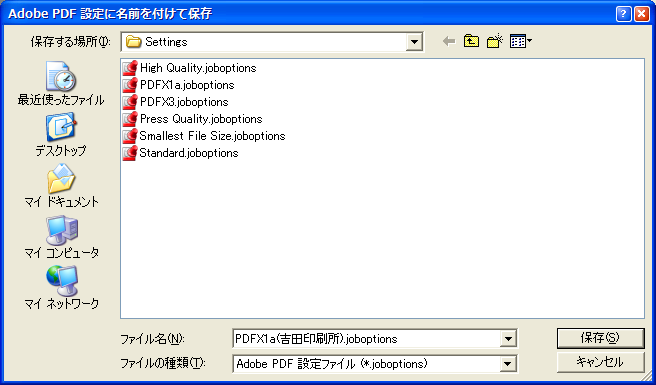The image size is (656, 385).
Task: Open マイ コンピュータ in the places bar
Action: [x=61, y=236]
